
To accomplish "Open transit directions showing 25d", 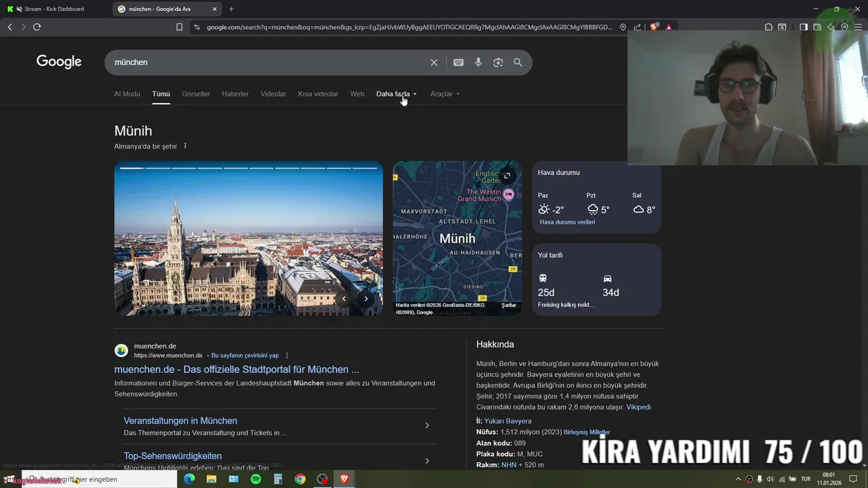I will [547, 286].
